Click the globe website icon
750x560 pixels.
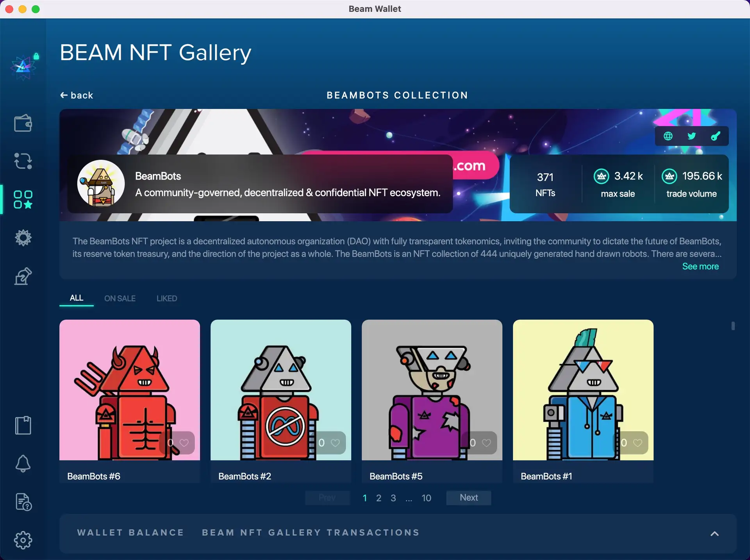668,136
